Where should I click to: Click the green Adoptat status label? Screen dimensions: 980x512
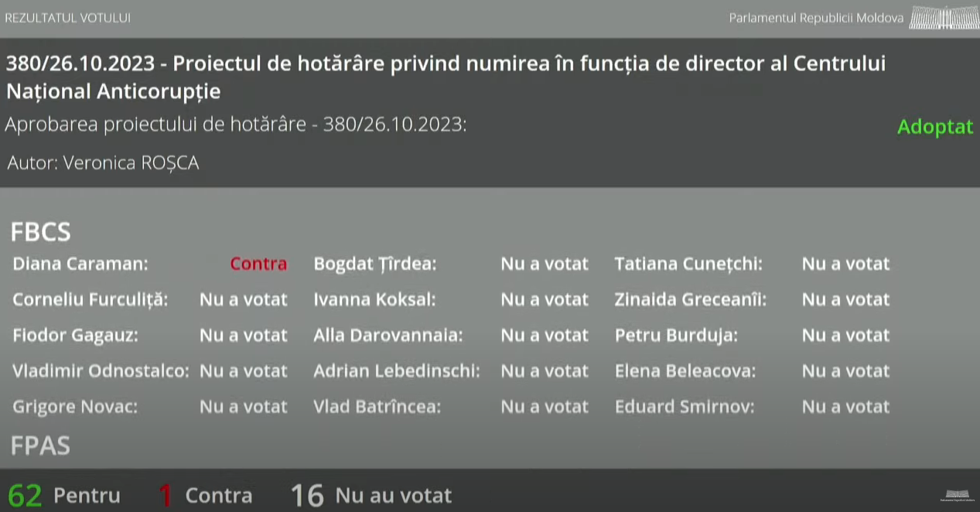pyautogui.click(x=935, y=127)
